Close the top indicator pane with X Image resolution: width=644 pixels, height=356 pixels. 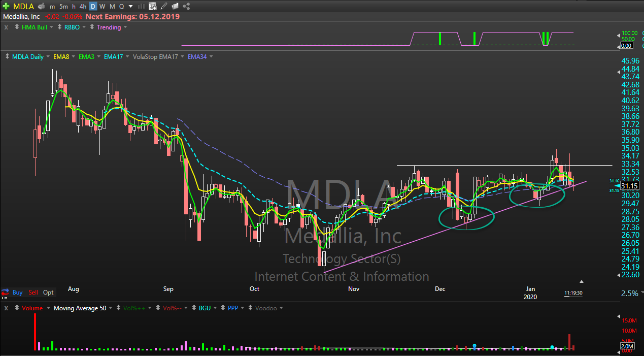pyautogui.click(x=6, y=27)
